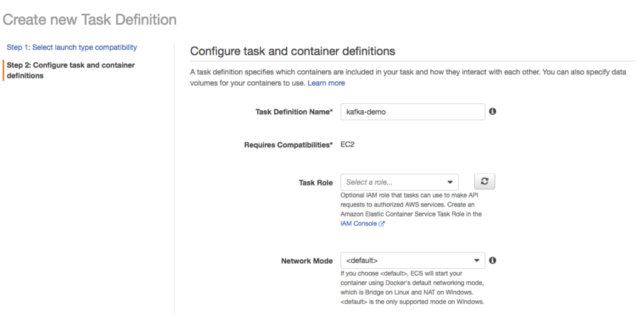Click the Requires Compatibilities label
This screenshot has width=644, height=316.
pos(288,145)
